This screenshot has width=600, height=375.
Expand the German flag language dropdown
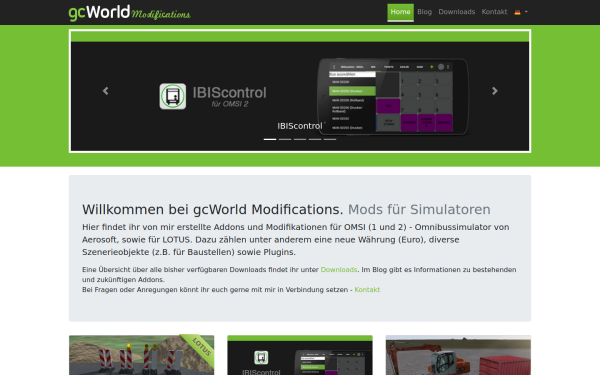pyautogui.click(x=521, y=12)
